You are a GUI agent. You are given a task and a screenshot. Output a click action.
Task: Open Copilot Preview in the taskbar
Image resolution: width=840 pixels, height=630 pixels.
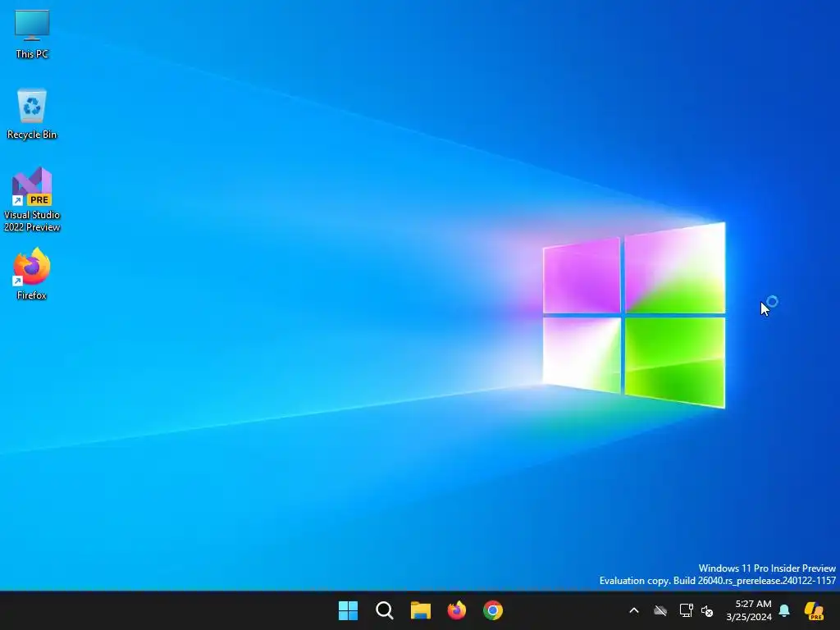815,610
